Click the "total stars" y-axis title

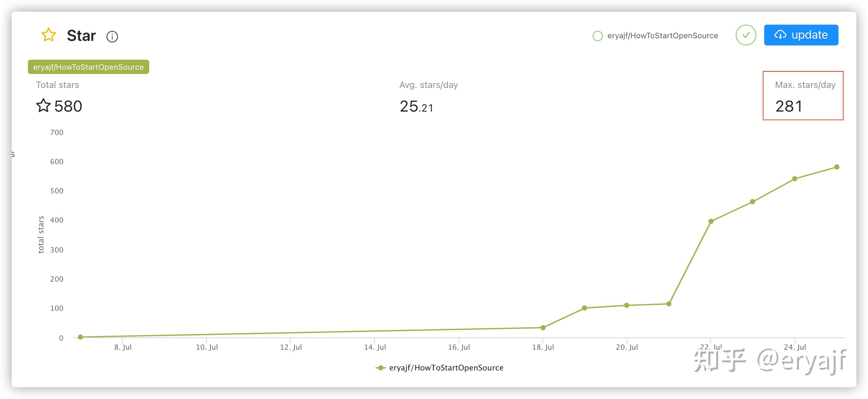click(41, 235)
